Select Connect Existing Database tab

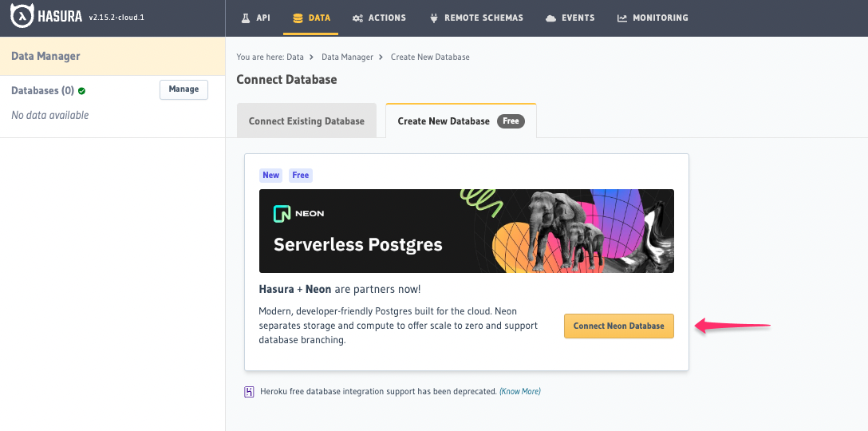[x=306, y=121]
